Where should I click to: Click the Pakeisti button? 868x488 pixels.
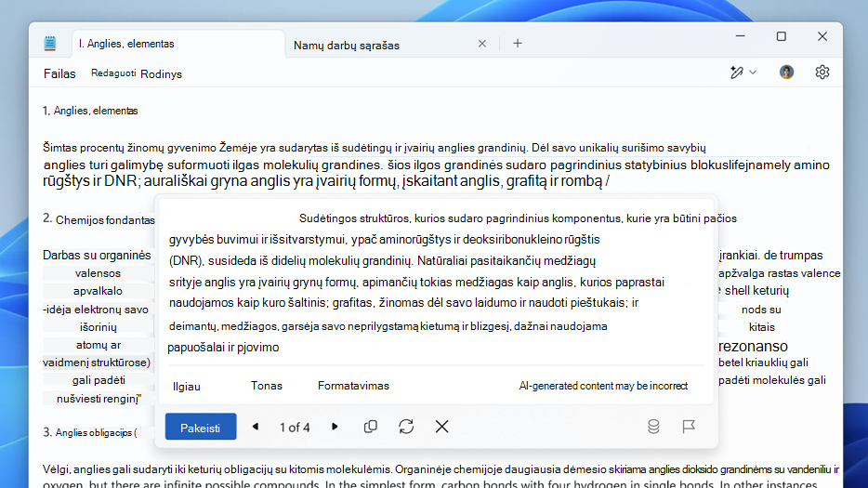[x=201, y=427]
